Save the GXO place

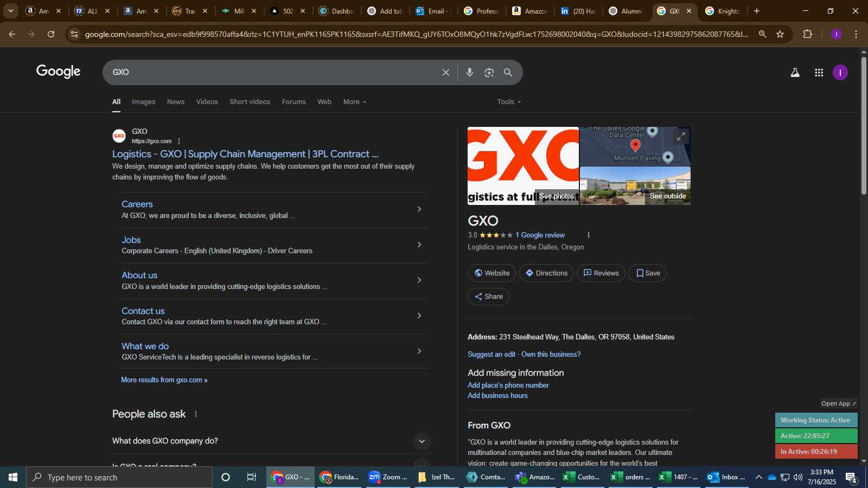(647, 273)
